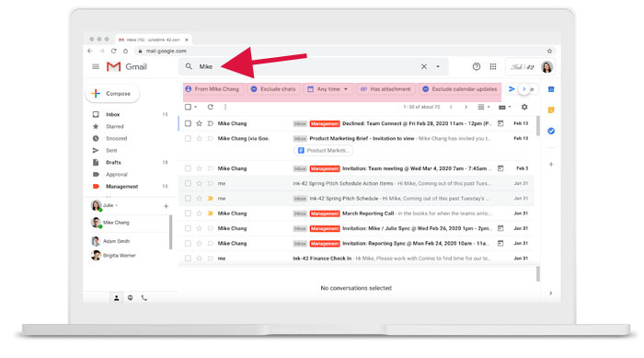Open the main menu hamburger icon
The height and width of the screenshot is (358, 644).
[96, 66]
